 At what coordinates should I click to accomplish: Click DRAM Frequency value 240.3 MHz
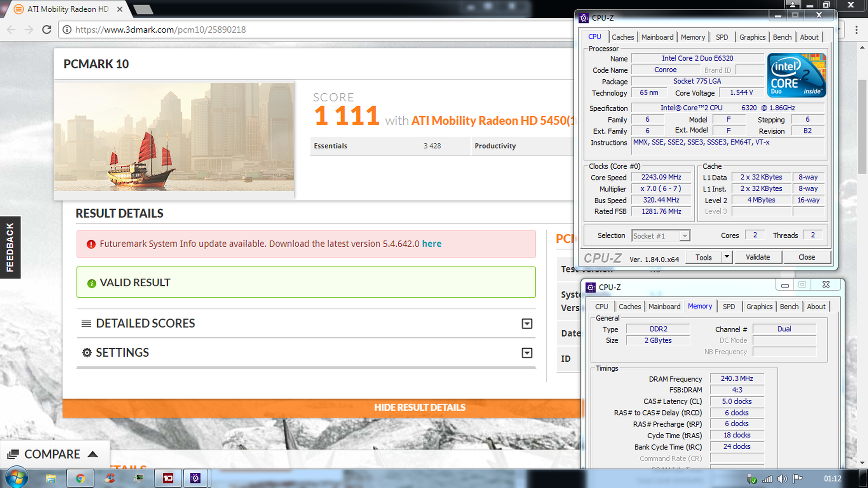tap(736, 379)
